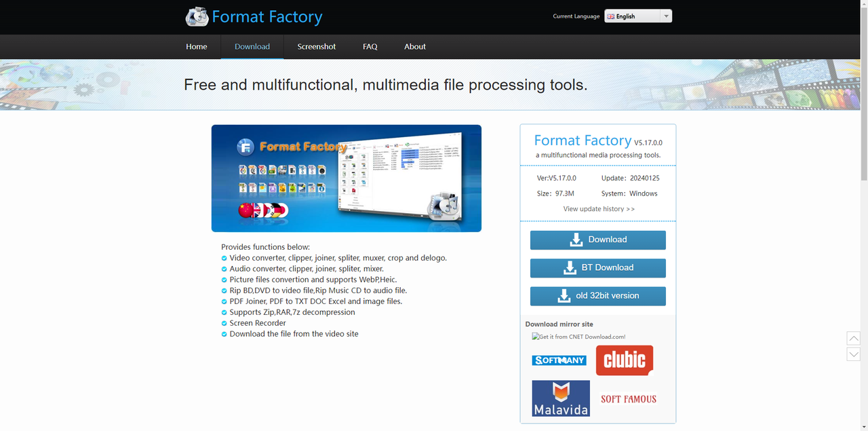Screen dimensions: 868x431
Task: Click the blue Download button
Action: tap(598, 240)
